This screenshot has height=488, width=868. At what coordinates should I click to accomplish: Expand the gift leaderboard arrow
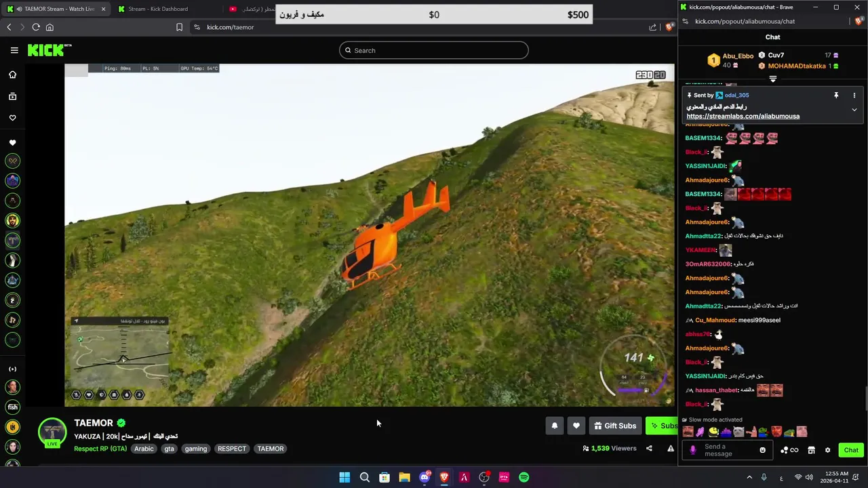point(773,79)
